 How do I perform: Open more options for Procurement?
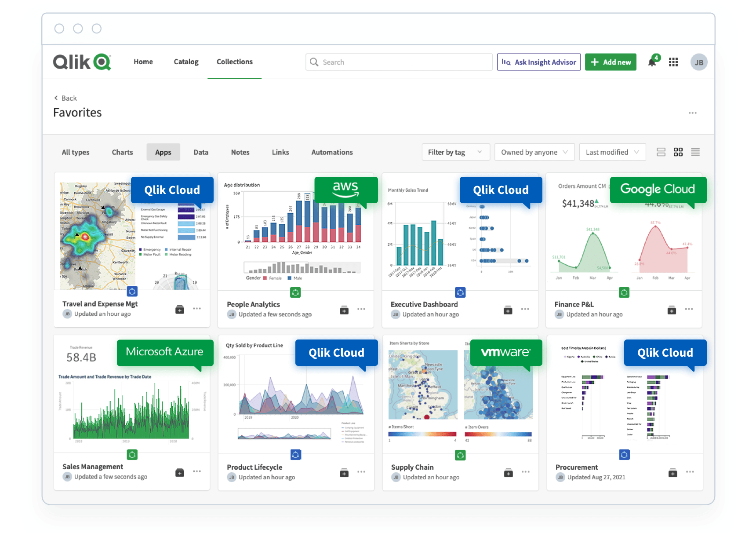(690, 472)
